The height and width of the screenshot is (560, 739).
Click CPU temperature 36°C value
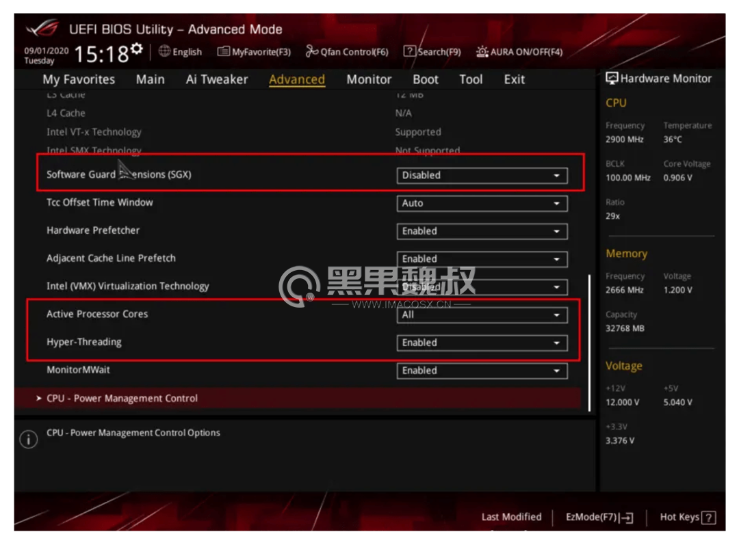[673, 139]
